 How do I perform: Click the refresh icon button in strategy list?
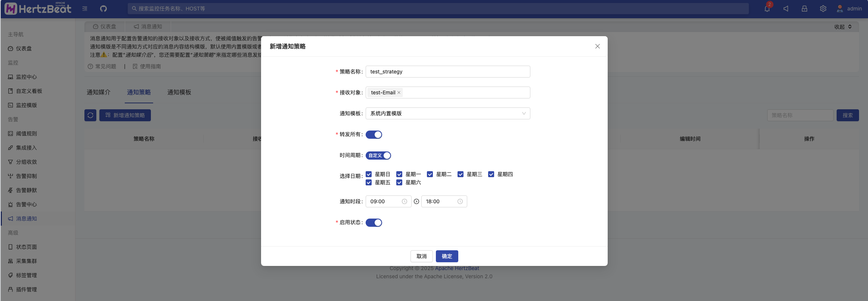pyautogui.click(x=90, y=115)
